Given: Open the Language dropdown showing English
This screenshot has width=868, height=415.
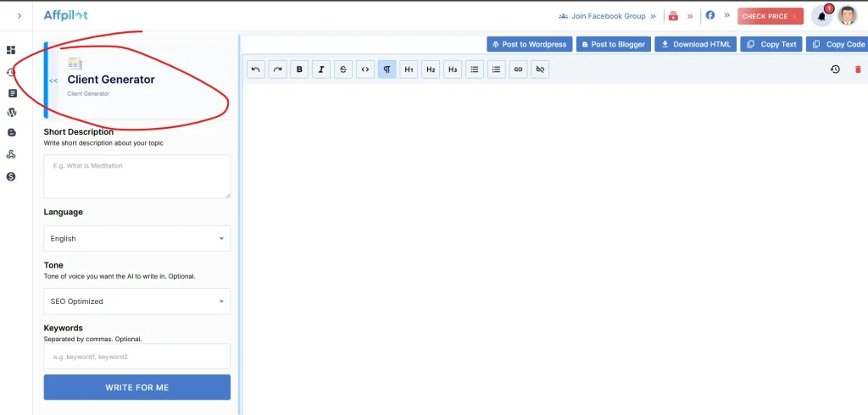Looking at the screenshot, I should click(136, 239).
